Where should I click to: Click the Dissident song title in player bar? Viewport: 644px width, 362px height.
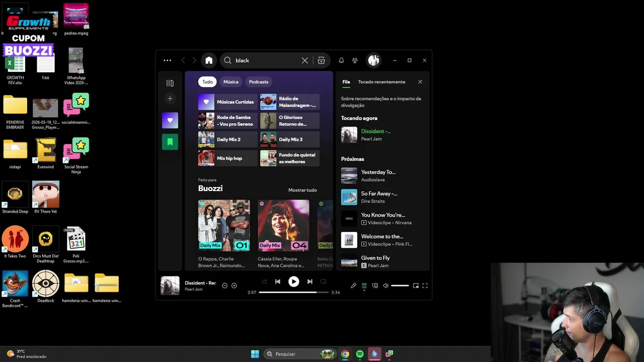click(200, 283)
